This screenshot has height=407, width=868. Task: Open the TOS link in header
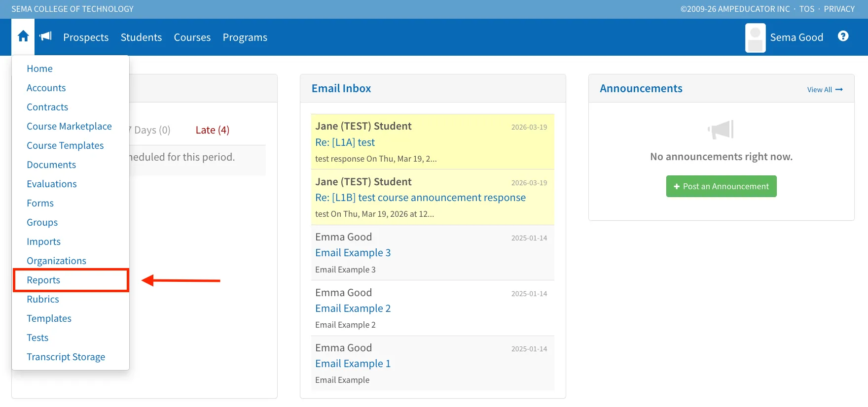click(x=807, y=9)
